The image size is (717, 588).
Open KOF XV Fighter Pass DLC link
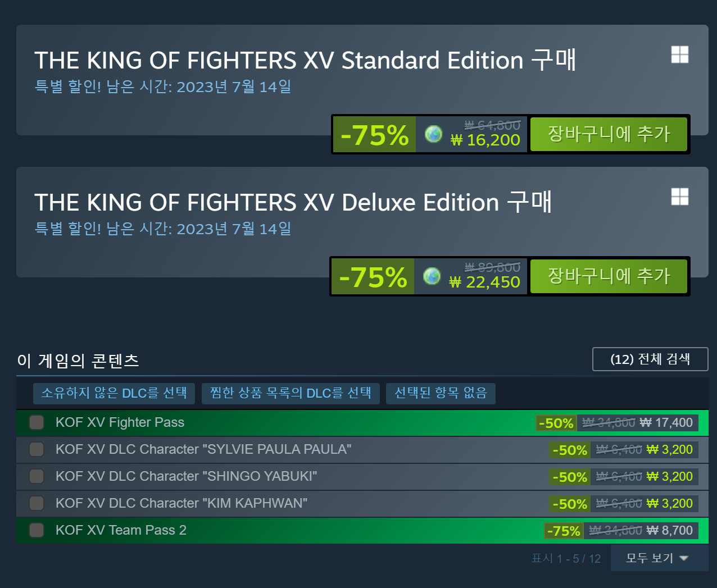[x=120, y=422]
